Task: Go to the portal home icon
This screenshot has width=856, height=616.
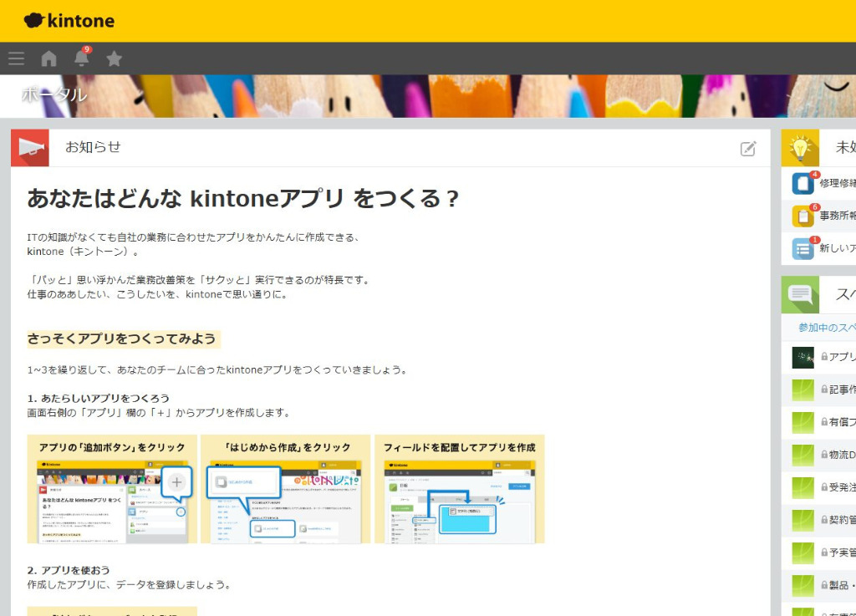Action: point(49,59)
